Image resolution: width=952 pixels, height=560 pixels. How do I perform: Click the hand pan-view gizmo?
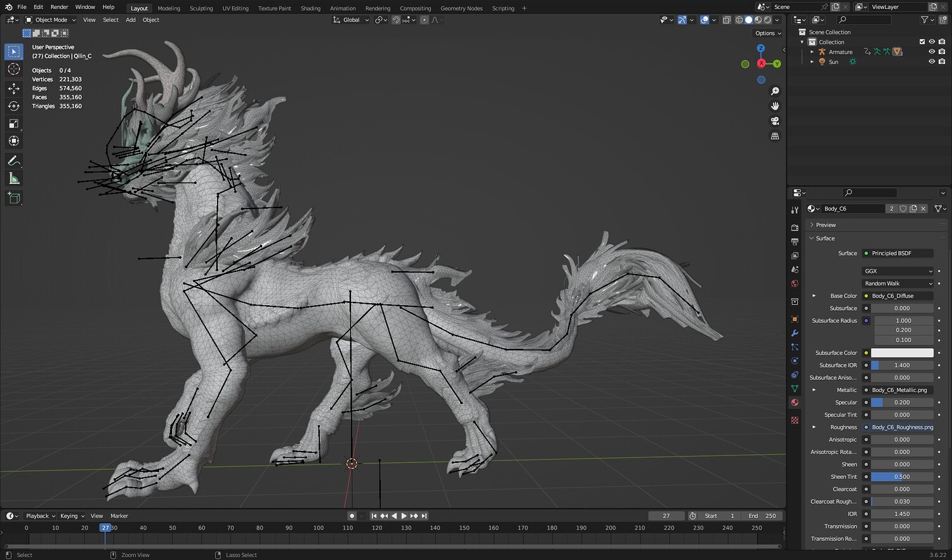coord(775,106)
